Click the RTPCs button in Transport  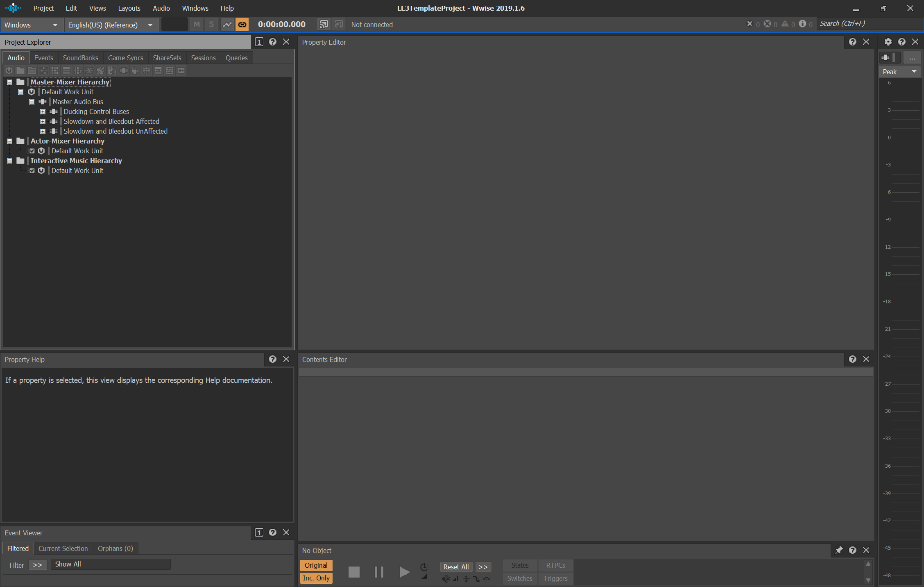tap(555, 565)
